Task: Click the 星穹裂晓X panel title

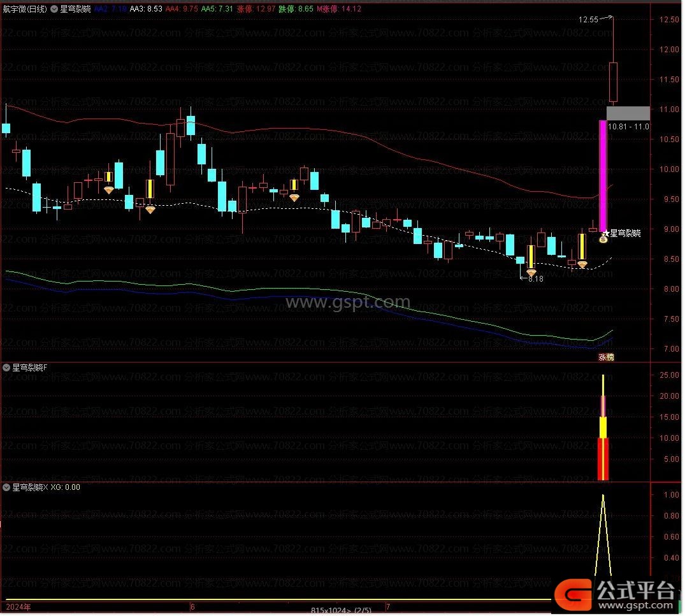Action: (x=30, y=488)
